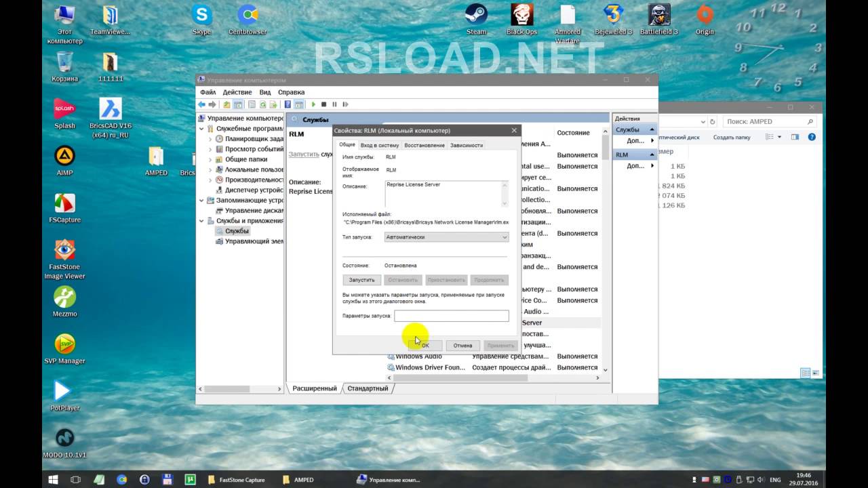Collapse the Запоминающие устройства tree node
868x488 pixels.
click(x=201, y=201)
